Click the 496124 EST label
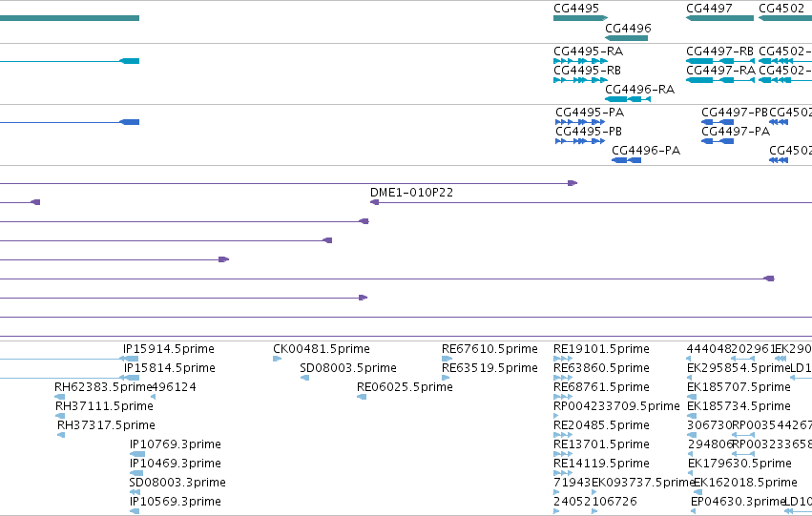This screenshot has height=516, width=812. [174, 387]
